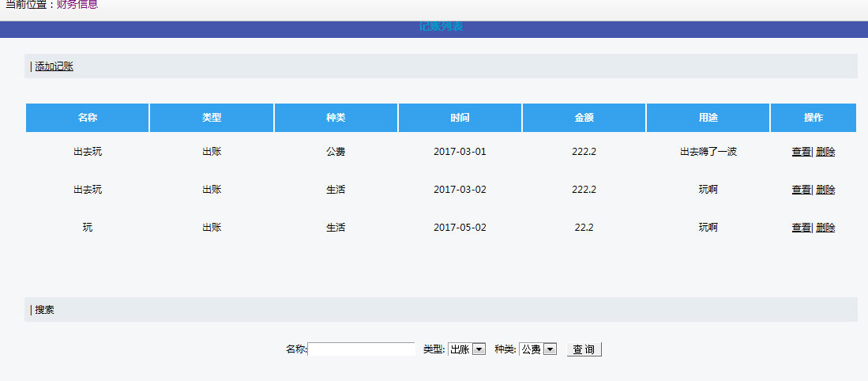868x381 pixels.
Task: Open 查看 for the 22.2 amount record
Action: (801, 228)
